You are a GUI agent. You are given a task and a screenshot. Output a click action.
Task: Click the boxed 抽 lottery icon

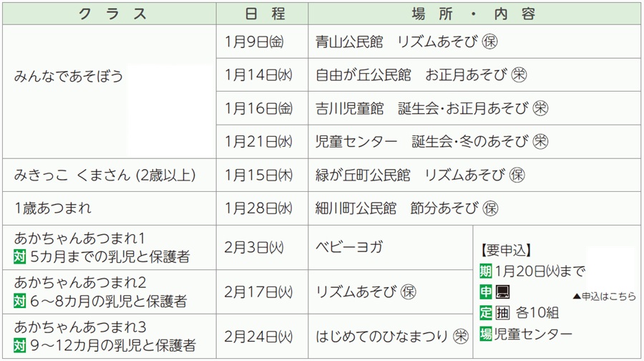point(503,313)
